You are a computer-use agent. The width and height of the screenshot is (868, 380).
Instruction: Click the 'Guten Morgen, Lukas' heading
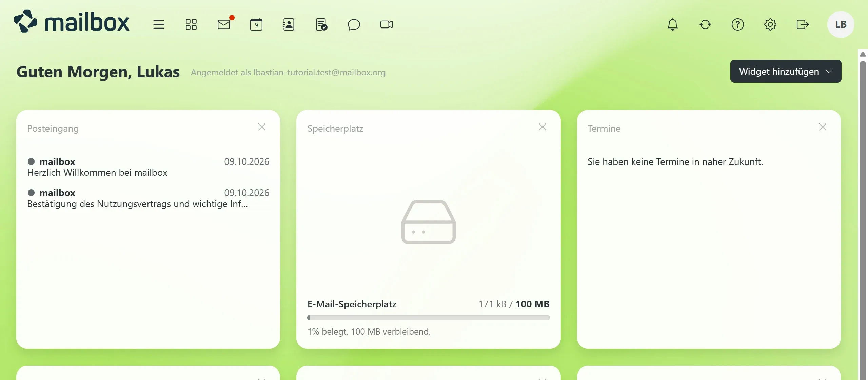click(x=98, y=72)
